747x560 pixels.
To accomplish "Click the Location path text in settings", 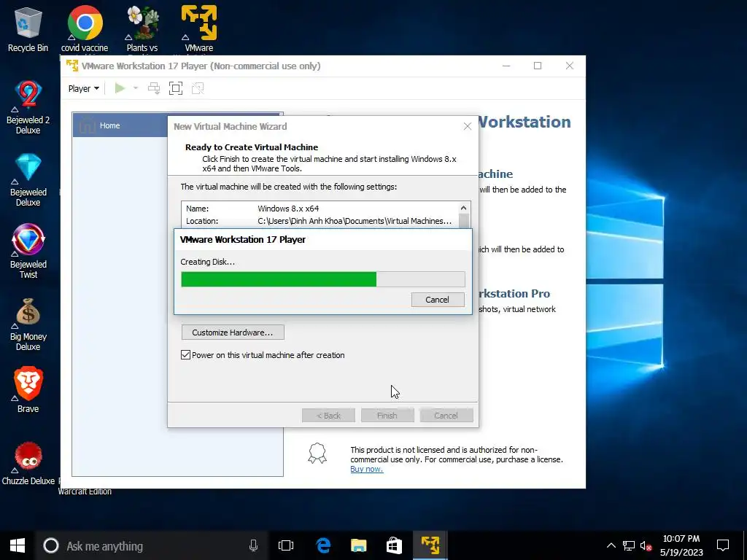I will (x=355, y=221).
